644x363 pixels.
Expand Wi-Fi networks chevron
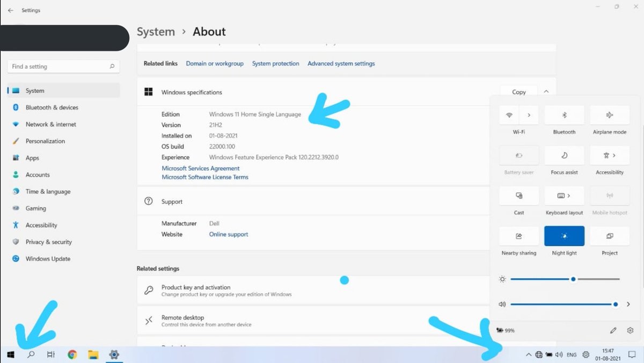point(529,115)
